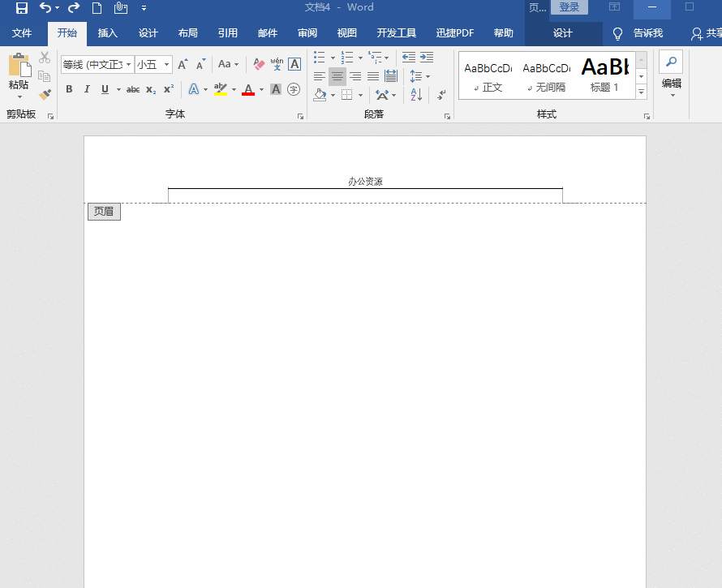This screenshot has height=588, width=722.
Task: Click the 共享 share button
Action: (705, 33)
